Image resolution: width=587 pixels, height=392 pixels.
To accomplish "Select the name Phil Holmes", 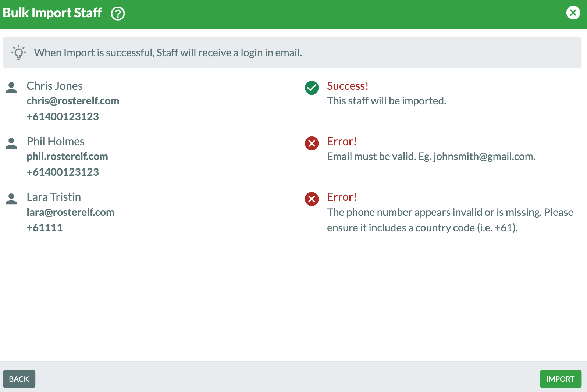I will tap(56, 141).
